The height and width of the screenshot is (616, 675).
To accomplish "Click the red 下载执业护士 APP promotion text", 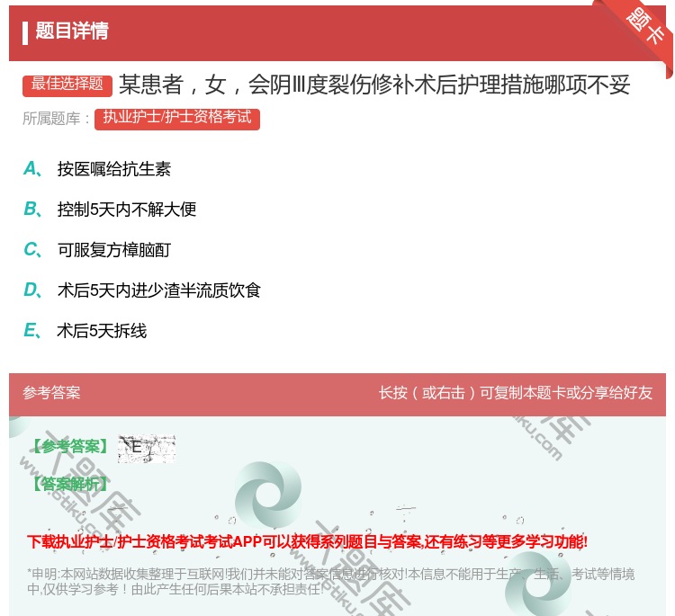I will [308, 541].
